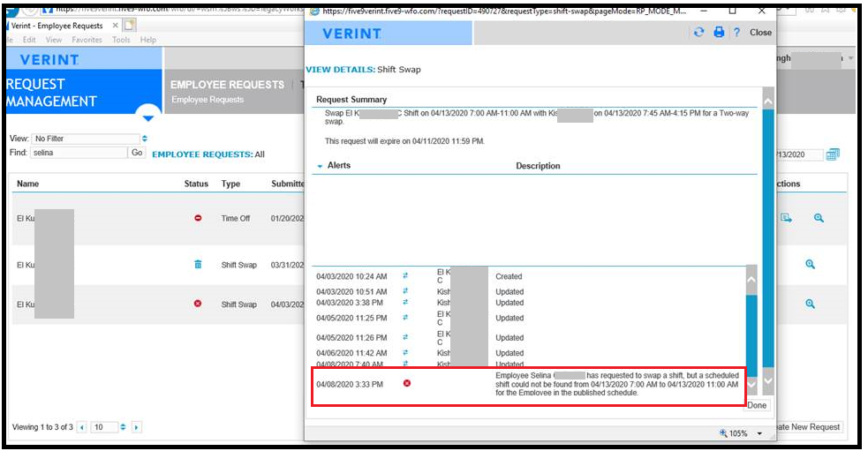Click the magnifier icon on 03/31 Shift Swap row

pyautogui.click(x=810, y=265)
